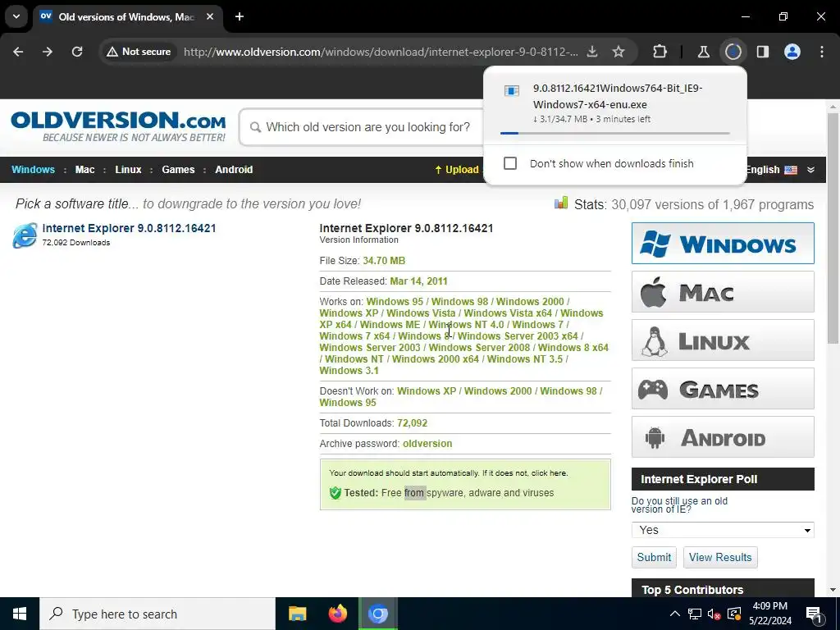840x630 pixels.
Task: Open Chrome three-dot menu
Action: 822,52
